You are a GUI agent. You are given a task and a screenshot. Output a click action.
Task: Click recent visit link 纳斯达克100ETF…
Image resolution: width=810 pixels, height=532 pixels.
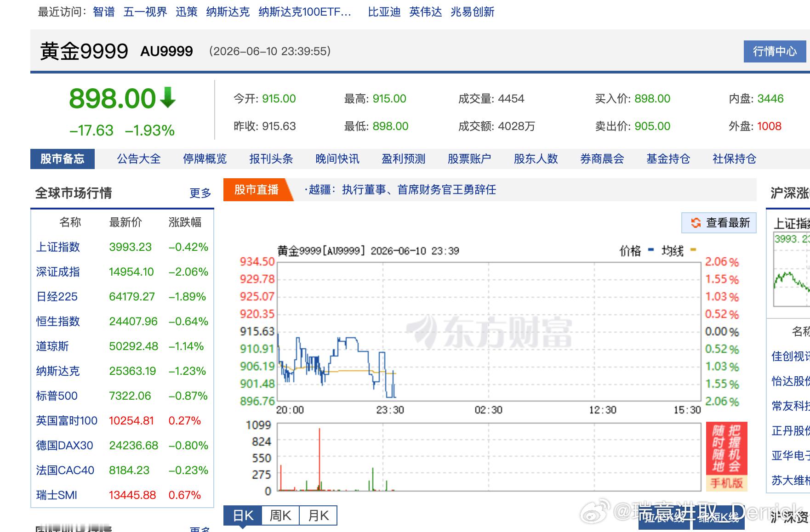point(305,12)
